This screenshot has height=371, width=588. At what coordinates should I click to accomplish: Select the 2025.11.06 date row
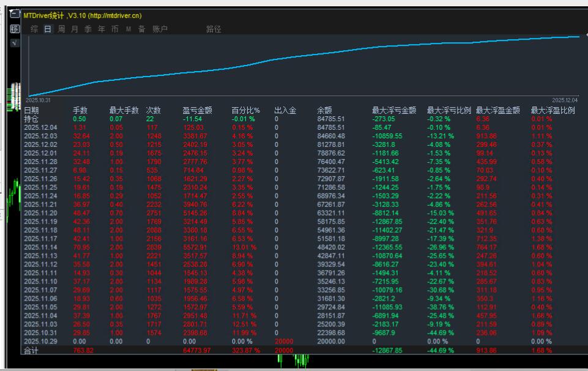pos(40,299)
